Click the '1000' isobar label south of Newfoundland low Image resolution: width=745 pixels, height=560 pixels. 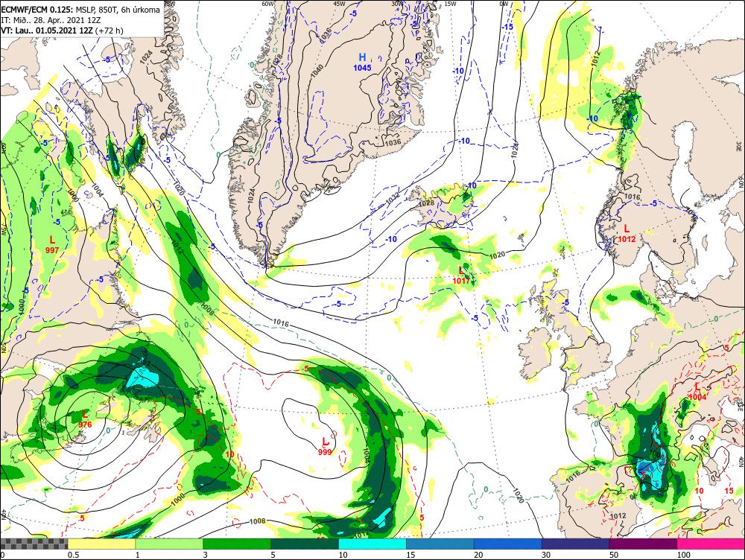(x=178, y=499)
